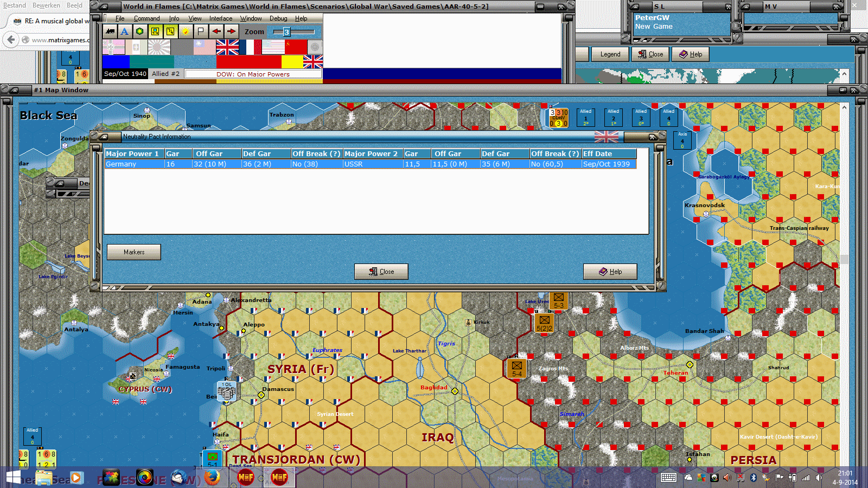Open the Info menu

174,18
